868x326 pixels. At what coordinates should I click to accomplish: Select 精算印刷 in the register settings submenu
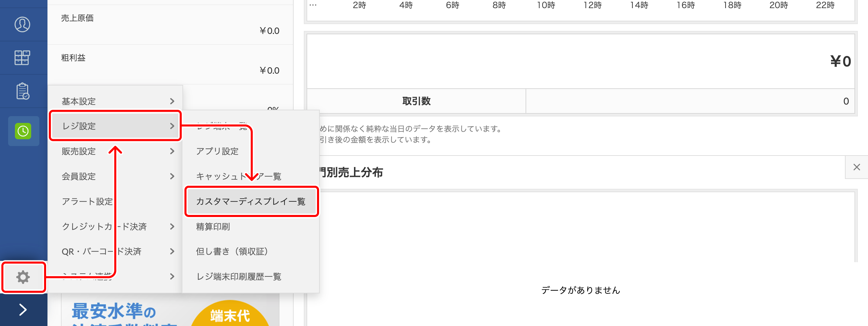(x=214, y=227)
